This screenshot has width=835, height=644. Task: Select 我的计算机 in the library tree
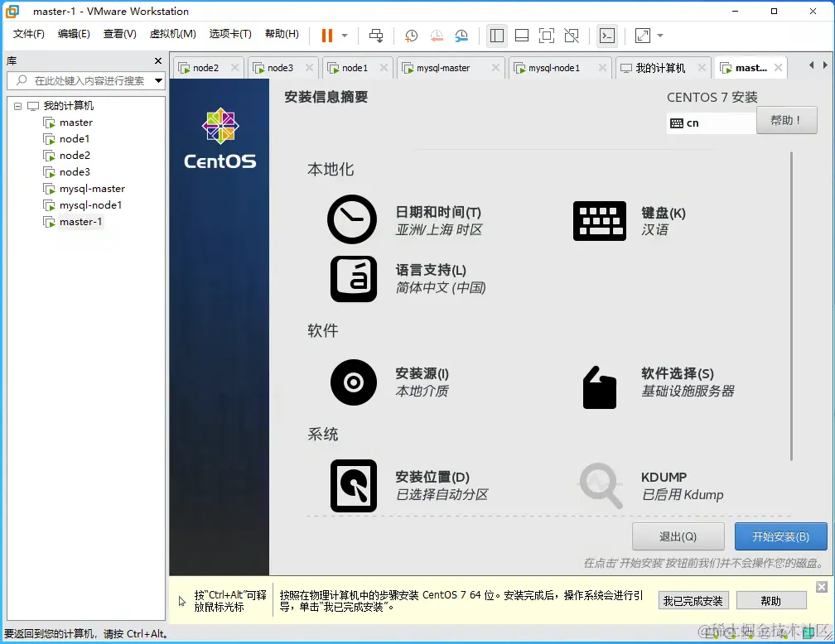point(69,106)
